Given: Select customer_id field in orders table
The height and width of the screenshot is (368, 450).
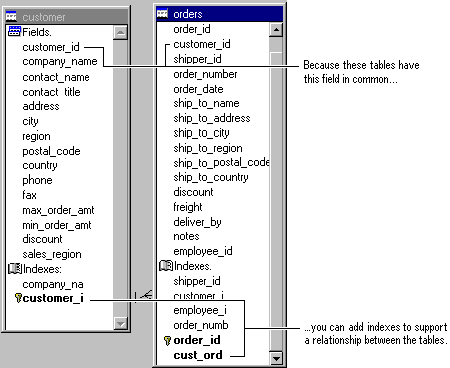Looking at the screenshot, I should tap(202, 44).
